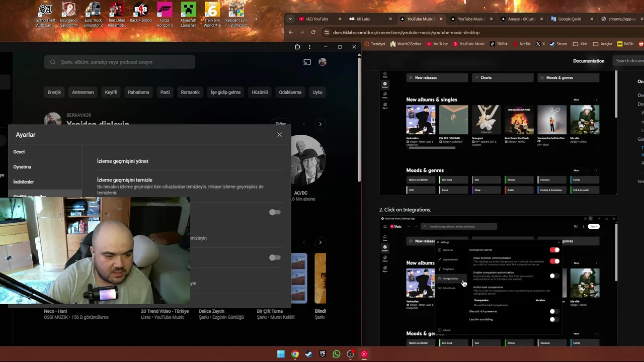Image resolution: width=644 pixels, height=362 pixels.
Task: Select the Rahatlama mood chip
Action: click(138, 93)
